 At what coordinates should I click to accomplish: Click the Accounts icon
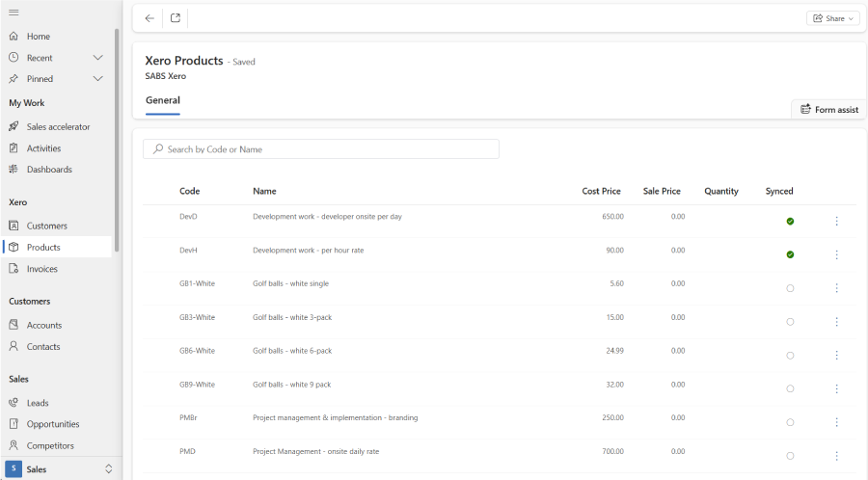point(14,325)
